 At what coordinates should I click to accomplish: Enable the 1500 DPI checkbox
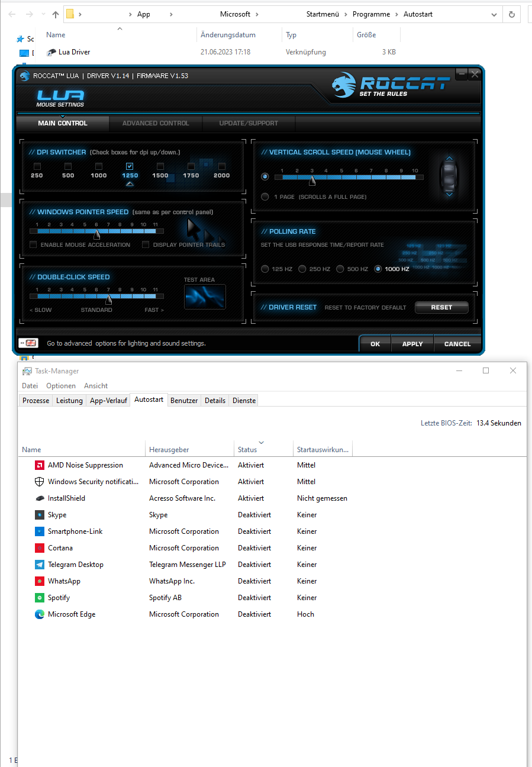(160, 166)
